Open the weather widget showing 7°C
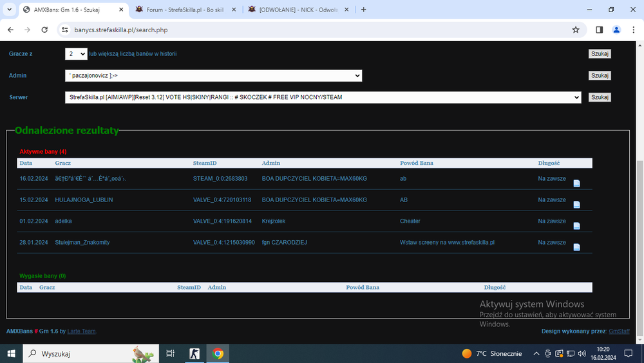 pyautogui.click(x=492, y=353)
